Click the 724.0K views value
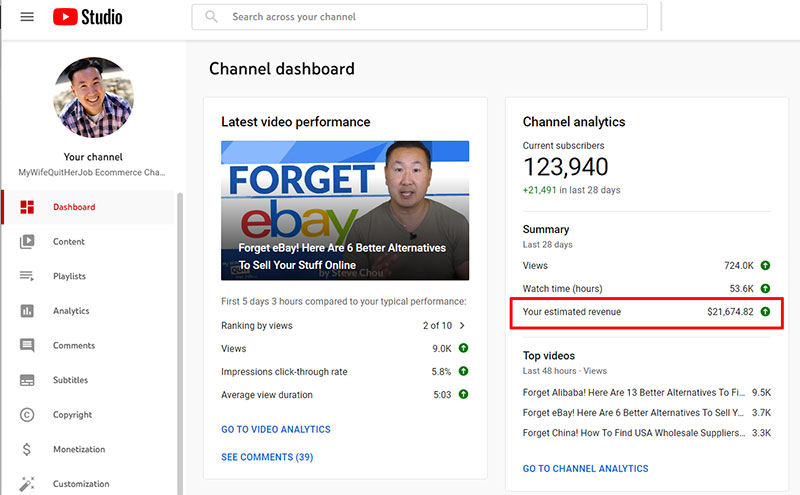Image resolution: width=800 pixels, height=495 pixels. [739, 265]
